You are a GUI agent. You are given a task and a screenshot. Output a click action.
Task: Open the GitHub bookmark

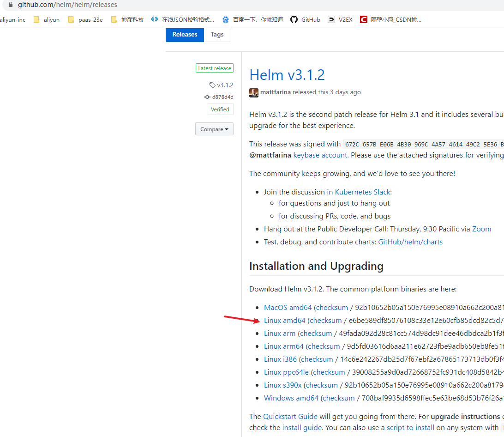(x=305, y=19)
